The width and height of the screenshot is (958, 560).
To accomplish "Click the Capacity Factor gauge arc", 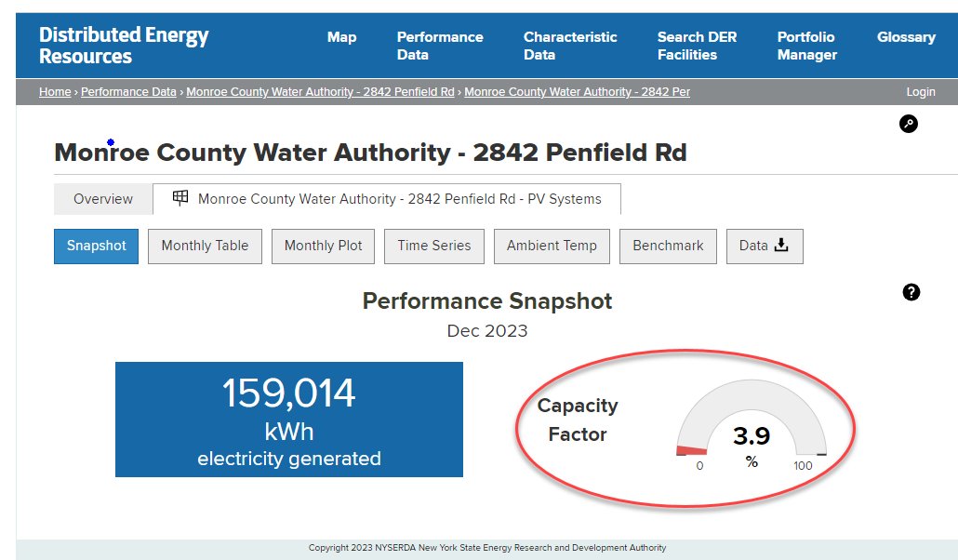I will tap(751, 397).
